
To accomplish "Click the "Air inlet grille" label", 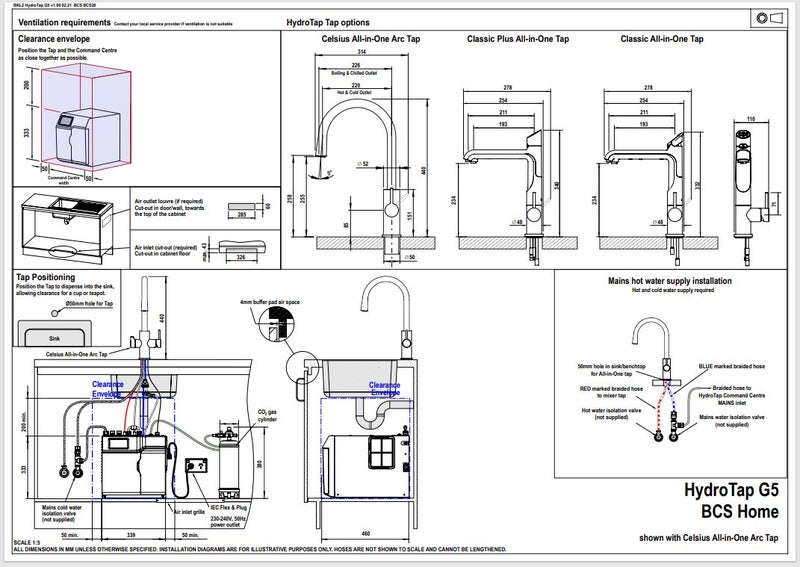I will (190, 512).
